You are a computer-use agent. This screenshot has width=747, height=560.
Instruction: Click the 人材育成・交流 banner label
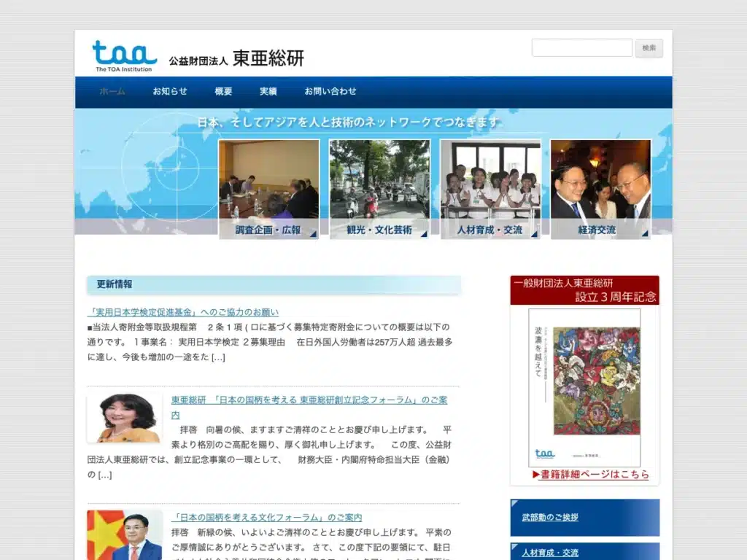tap(489, 230)
